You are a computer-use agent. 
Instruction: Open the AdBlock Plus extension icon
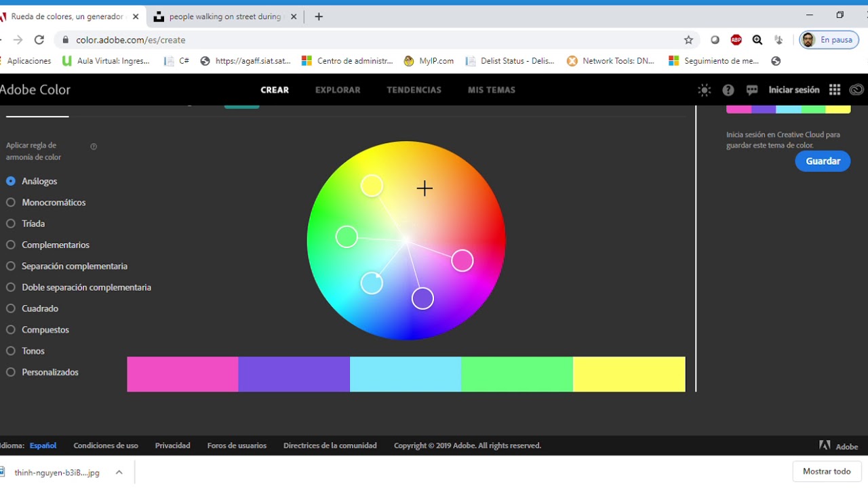click(736, 40)
